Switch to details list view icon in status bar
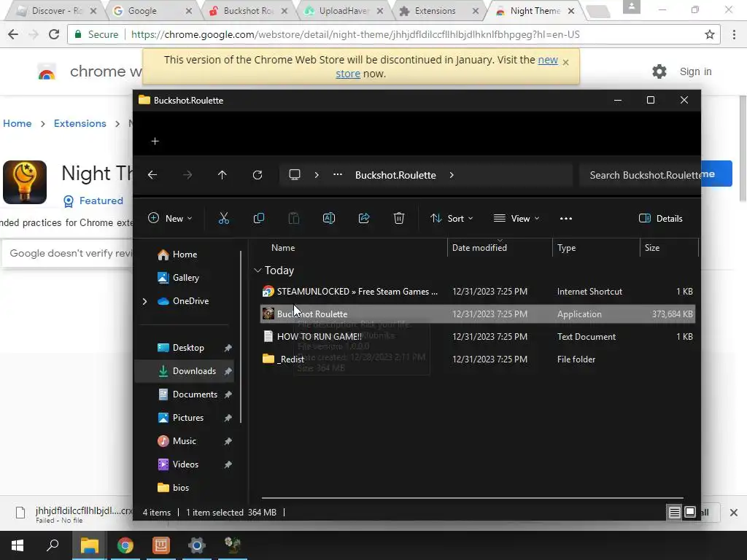 (x=674, y=513)
